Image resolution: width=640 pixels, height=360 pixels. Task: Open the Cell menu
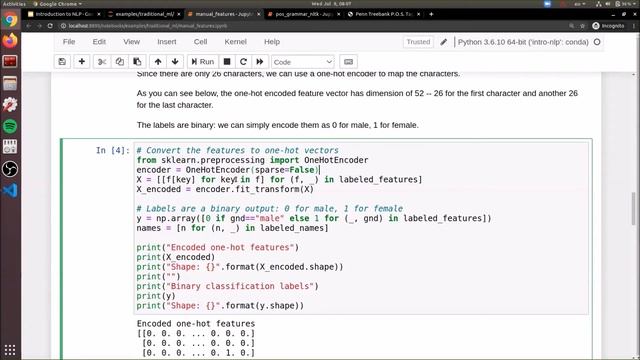point(200,42)
